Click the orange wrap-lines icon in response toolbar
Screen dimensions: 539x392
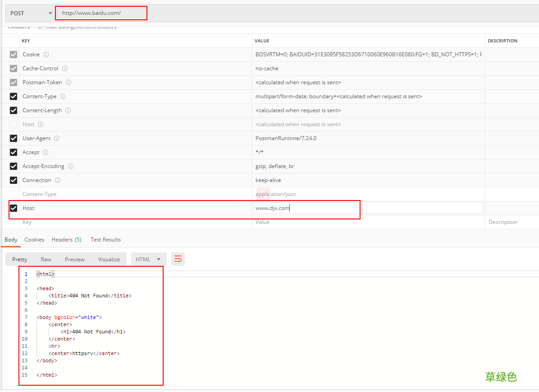point(178,259)
